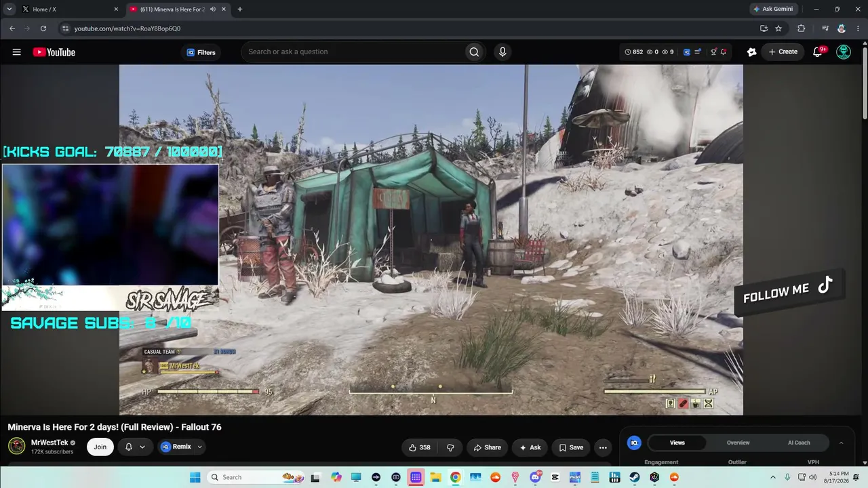Screen dimensions: 868x488
Task: Open the vidIQ toolbar logo icon
Action: tap(687, 52)
